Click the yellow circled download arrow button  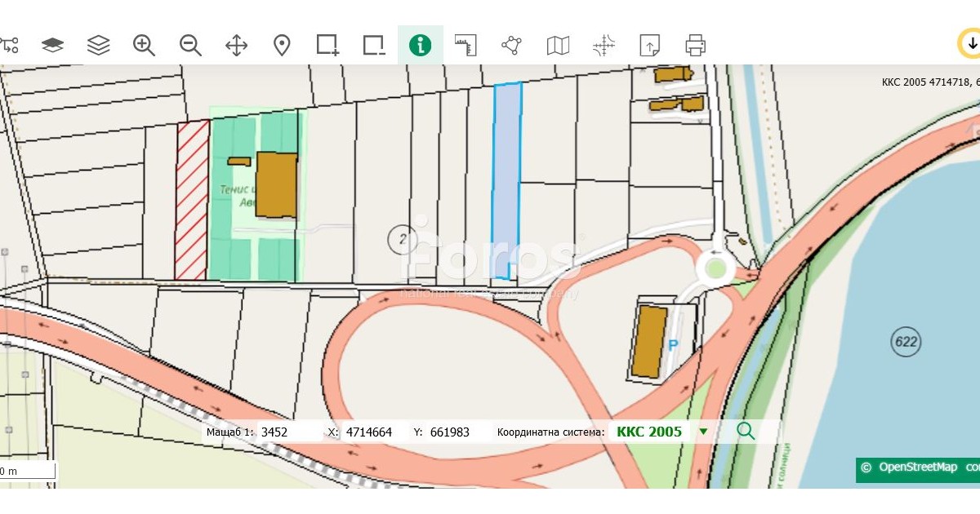[x=970, y=45]
